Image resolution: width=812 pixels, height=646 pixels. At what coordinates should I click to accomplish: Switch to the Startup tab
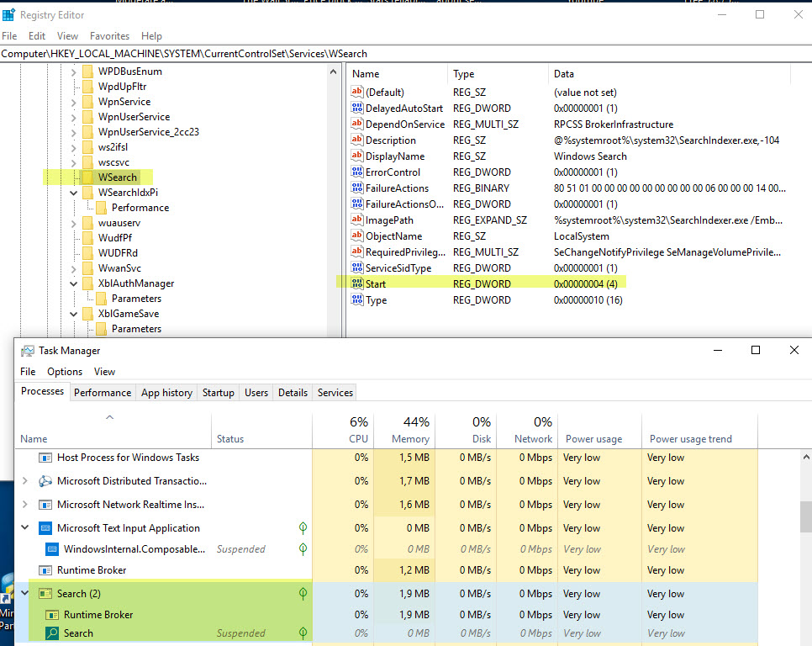218,393
